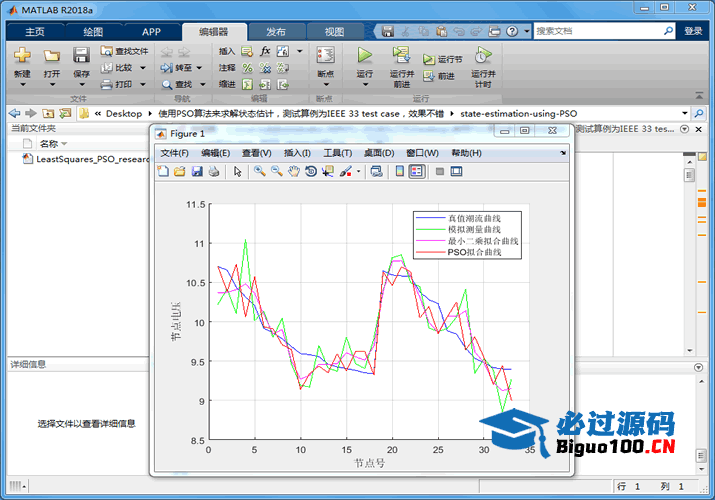Click the link plot icon in Figure 1
Viewport: 715px width, 500px height.
point(376,171)
